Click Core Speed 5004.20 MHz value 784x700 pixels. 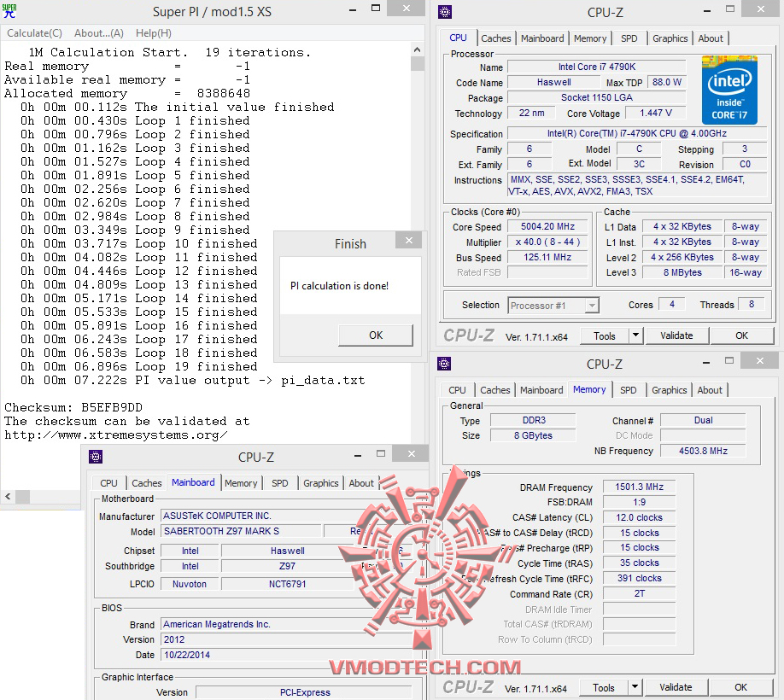pyautogui.click(x=547, y=227)
